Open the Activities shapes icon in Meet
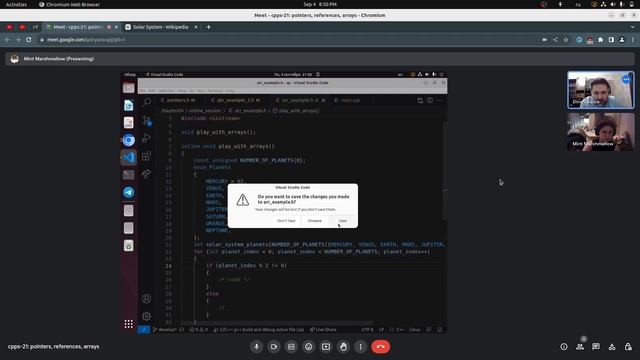640x360 pixels. point(612,347)
